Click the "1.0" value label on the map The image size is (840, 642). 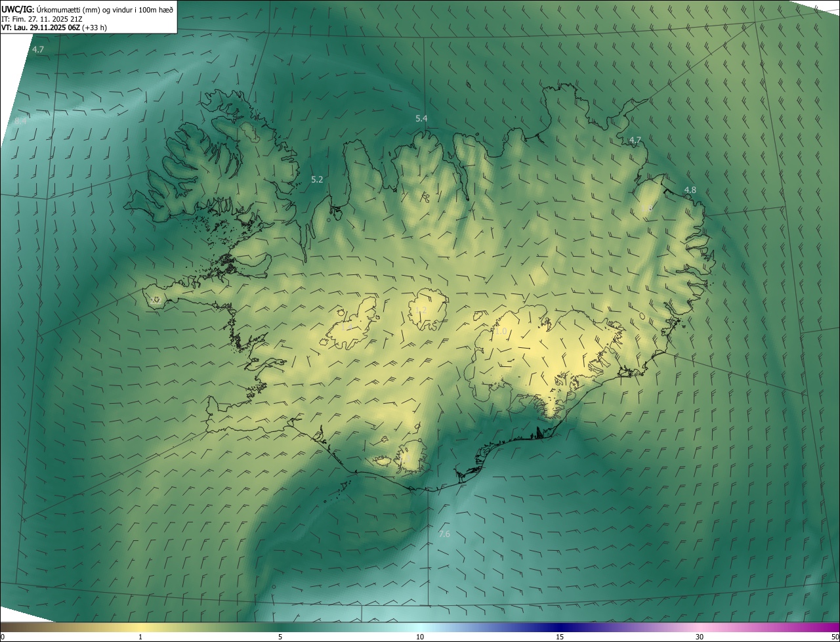[x=501, y=332]
